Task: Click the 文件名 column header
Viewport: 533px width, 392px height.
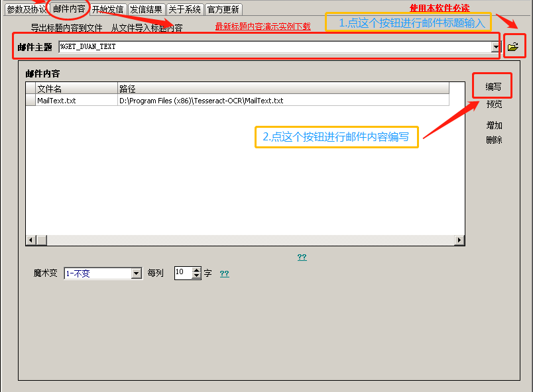Action: point(76,89)
